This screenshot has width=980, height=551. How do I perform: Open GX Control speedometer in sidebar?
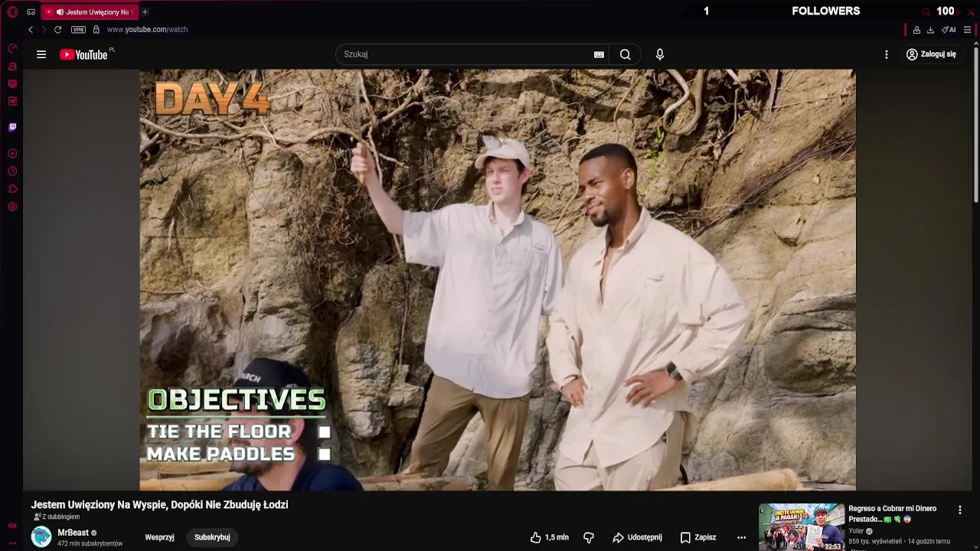pyautogui.click(x=12, y=48)
